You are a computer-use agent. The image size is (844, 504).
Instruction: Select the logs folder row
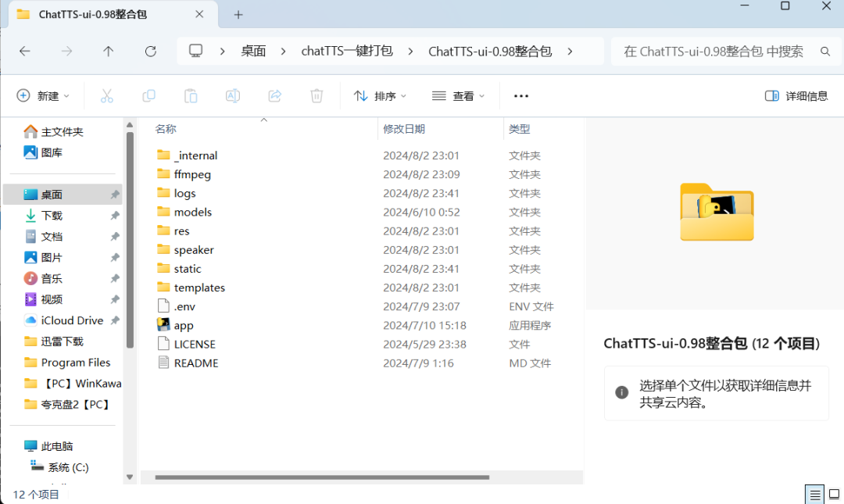tap(177, 193)
